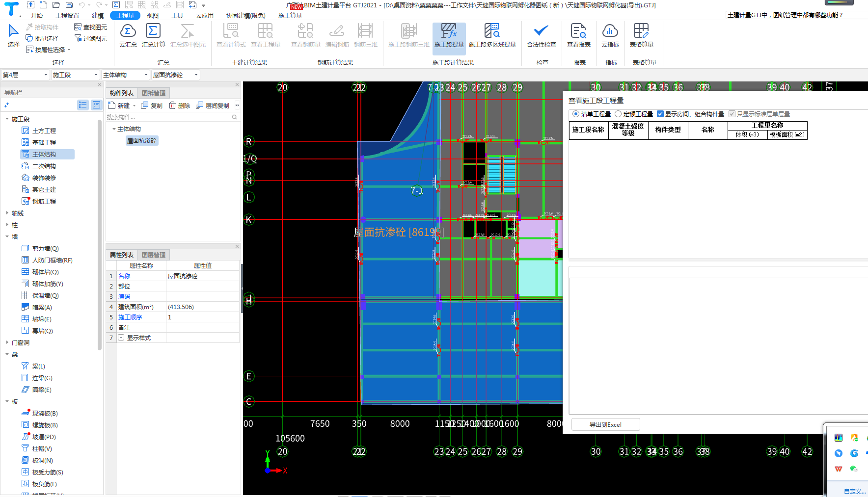Select 梁(L) in navigation tree
This screenshot has width=868, height=497.
[x=33, y=366]
